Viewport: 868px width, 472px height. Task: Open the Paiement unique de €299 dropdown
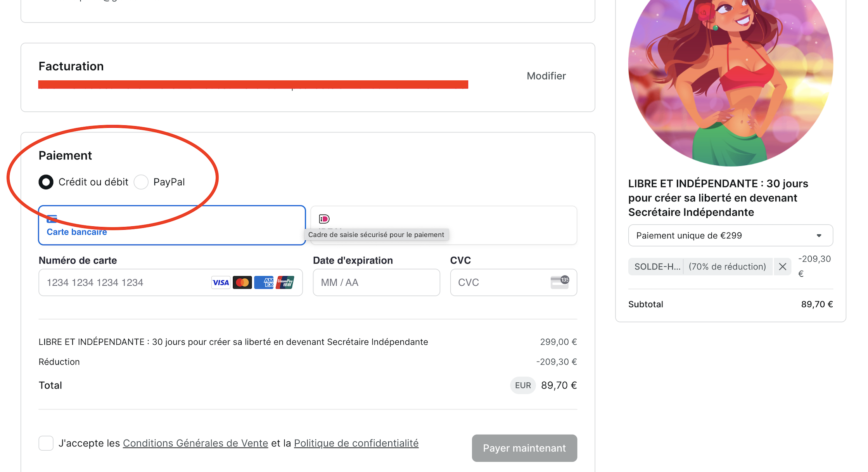pos(731,236)
